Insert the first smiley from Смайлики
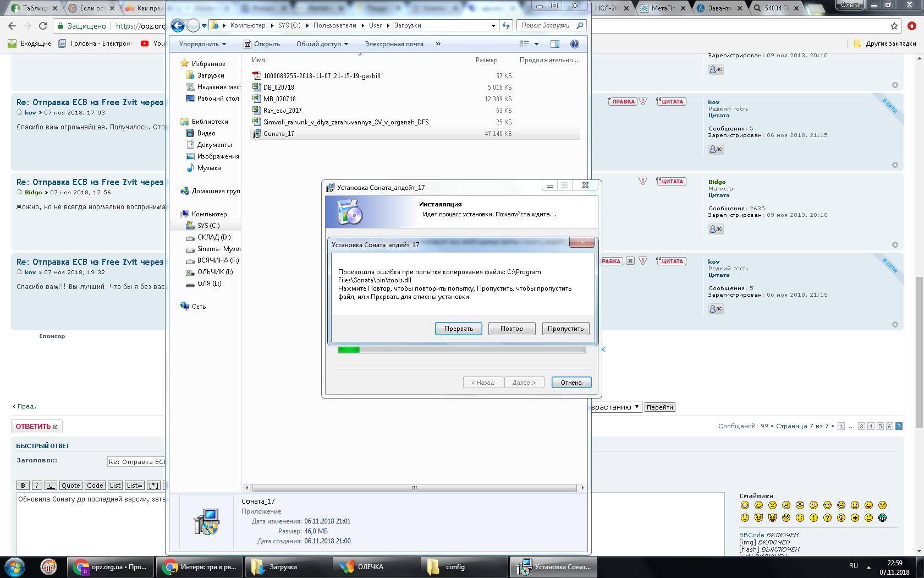924x578 pixels. tap(745, 505)
